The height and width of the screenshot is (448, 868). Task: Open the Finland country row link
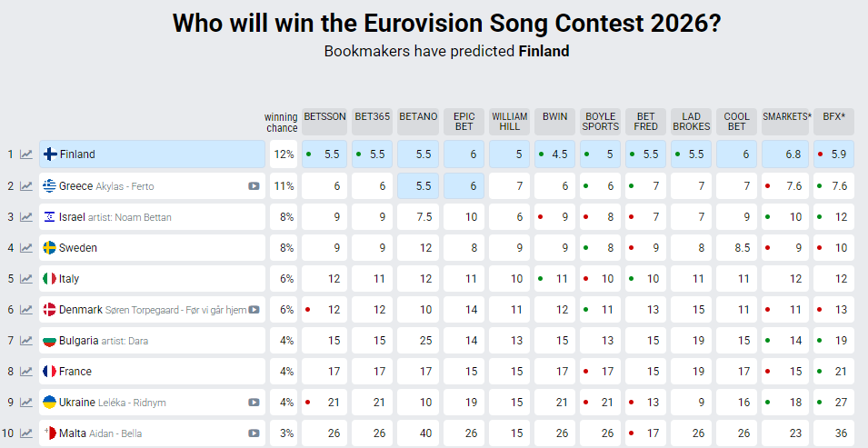coord(77,154)
